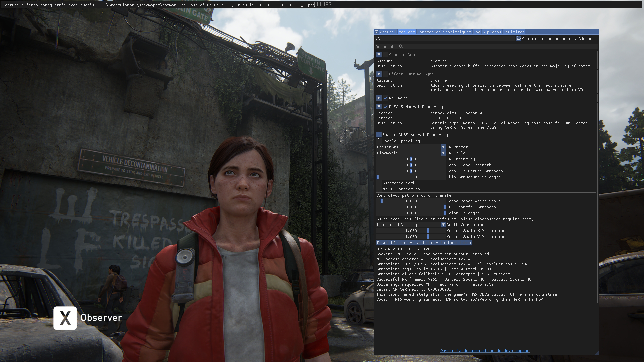
Task: Click the magnifying glass search icon
Action: coord(401,46)
